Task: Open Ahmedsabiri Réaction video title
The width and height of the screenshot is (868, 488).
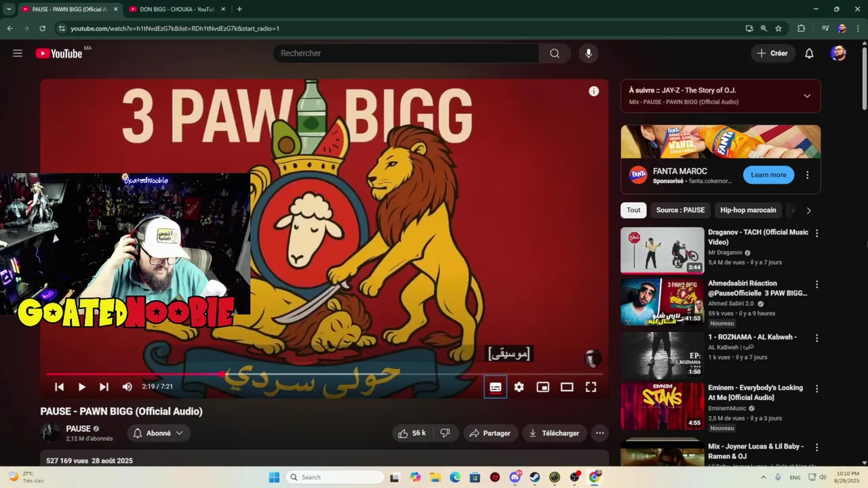Action: click(x=757, y=288)
